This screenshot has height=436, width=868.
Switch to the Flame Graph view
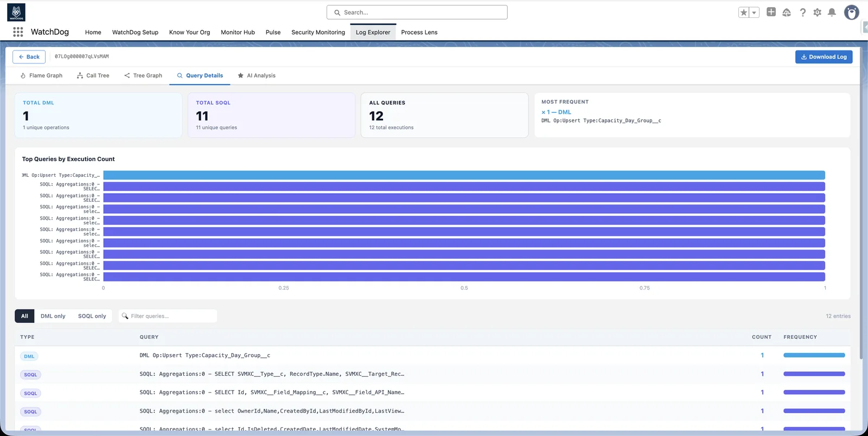41,75
